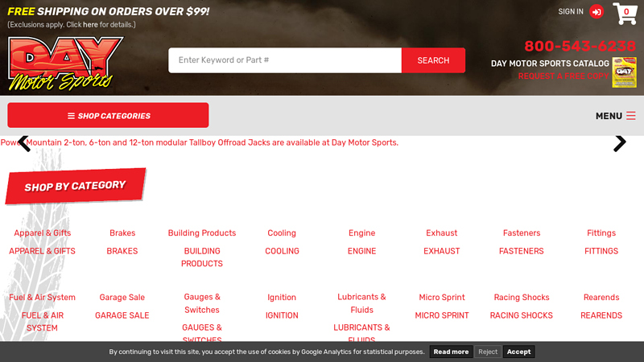
Task: Open the Racing Shocks category image
Action: (x=522, y=297)
